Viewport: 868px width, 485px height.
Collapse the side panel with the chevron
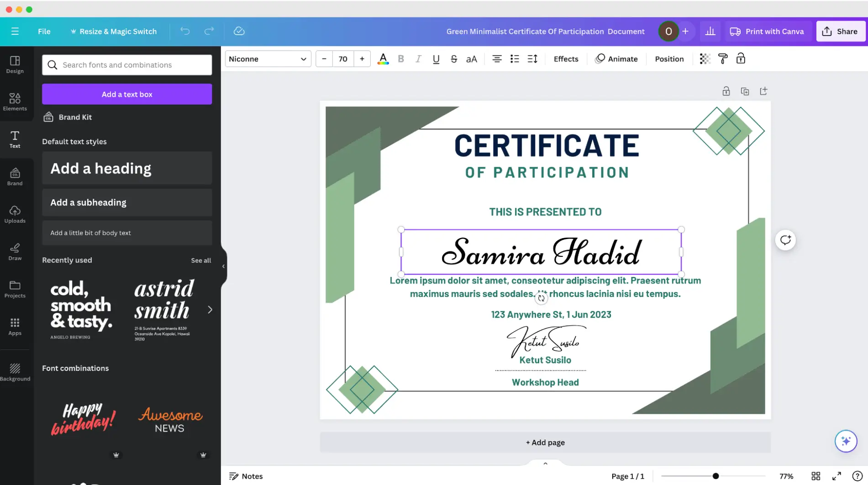(223, 266)
